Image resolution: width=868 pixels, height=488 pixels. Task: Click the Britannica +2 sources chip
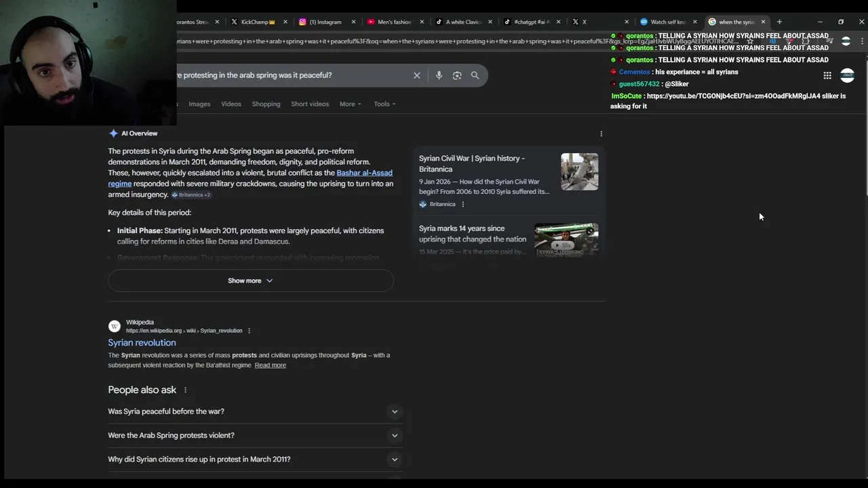pyautogui.click(x=191, y=195)
